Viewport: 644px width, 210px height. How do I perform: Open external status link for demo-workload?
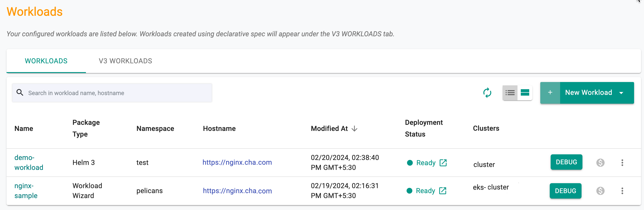(443, 163)
